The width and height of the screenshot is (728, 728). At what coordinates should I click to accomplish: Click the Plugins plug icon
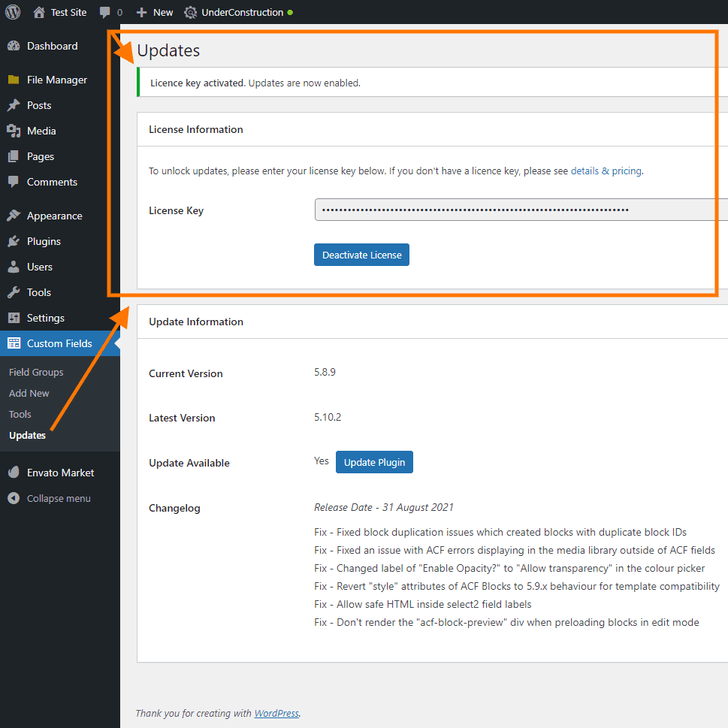[14, 241]
